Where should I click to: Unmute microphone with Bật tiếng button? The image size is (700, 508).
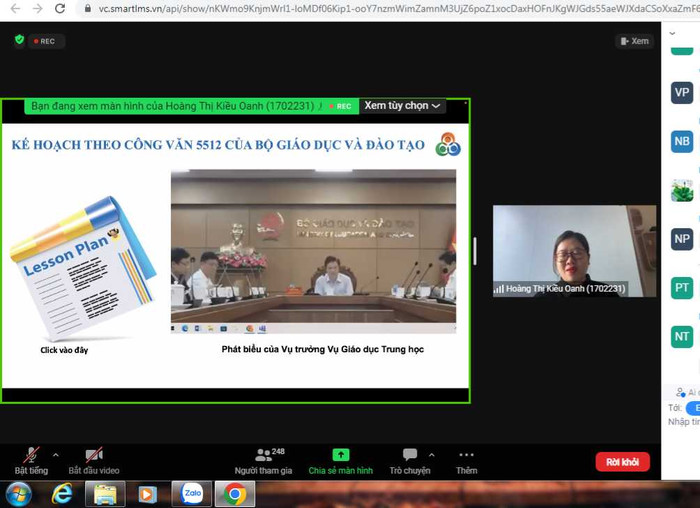[31, 460]
